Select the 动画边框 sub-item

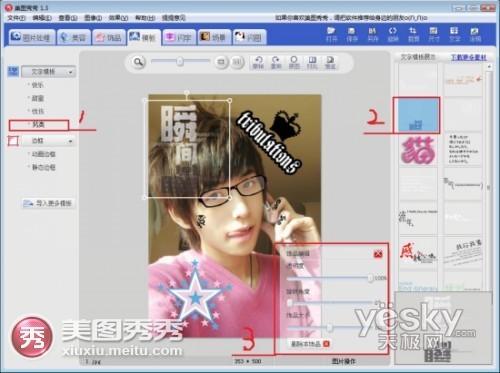click(x=43, y=154)
